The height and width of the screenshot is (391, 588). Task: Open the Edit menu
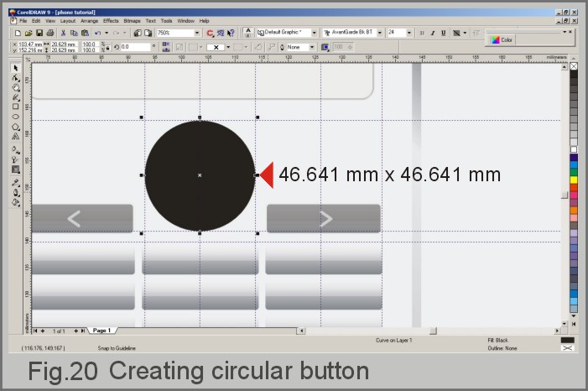(x=36, y=21)
